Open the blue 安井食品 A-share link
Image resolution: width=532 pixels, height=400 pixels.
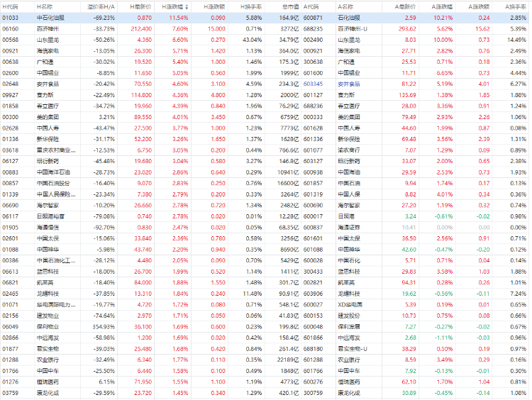[x=348, y=84]
